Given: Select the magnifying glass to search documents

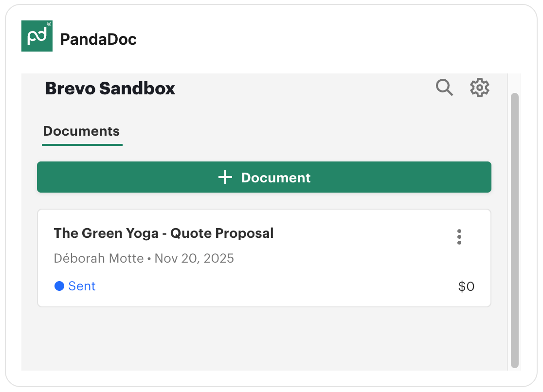Looking at the screenshot, I should pos(444,88).
